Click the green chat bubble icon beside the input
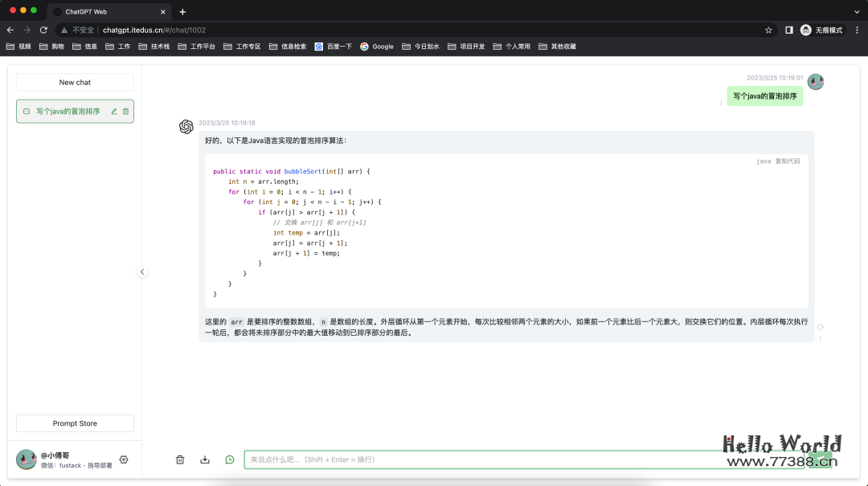The height and width of the screenshot is (486, 868). (x=229, y=459)
